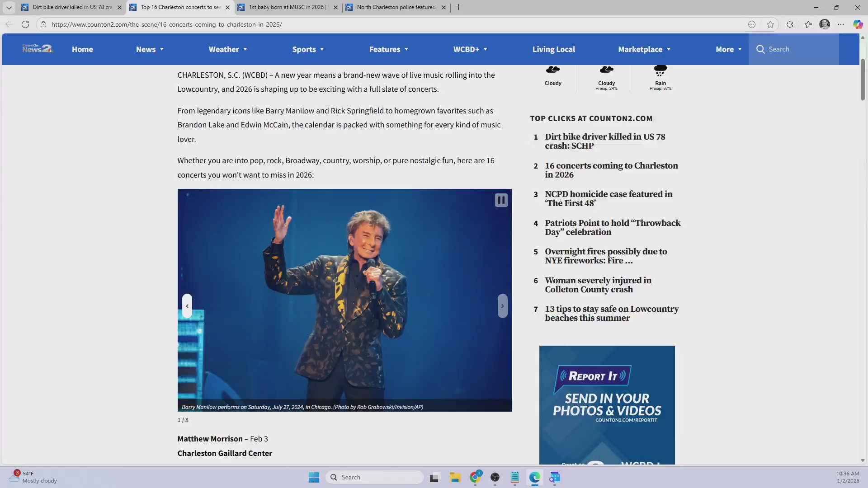Open the Copilot sidebar icon

[x=857, y=24]
